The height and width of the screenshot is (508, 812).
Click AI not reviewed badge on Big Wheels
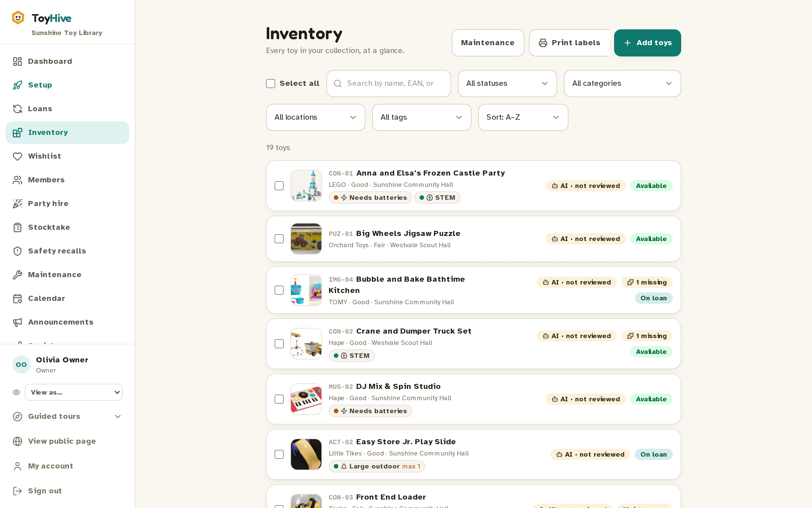586,239
